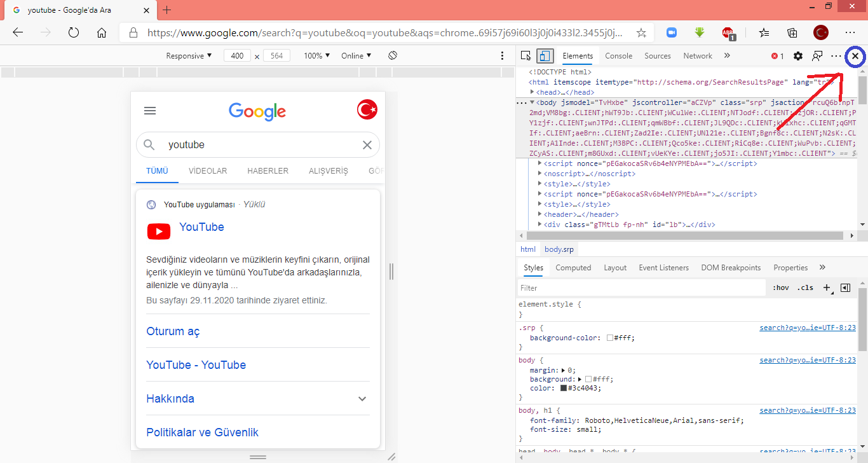This screenshot has height=463, width=868.
Task: Click the background-color #fff swatch in .srp
Action: pos(609,338)
